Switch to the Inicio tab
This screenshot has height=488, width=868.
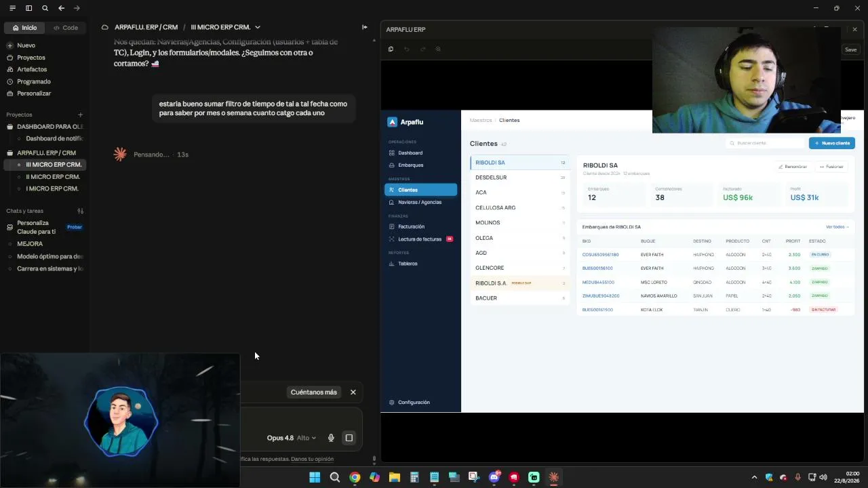point(24,28)
